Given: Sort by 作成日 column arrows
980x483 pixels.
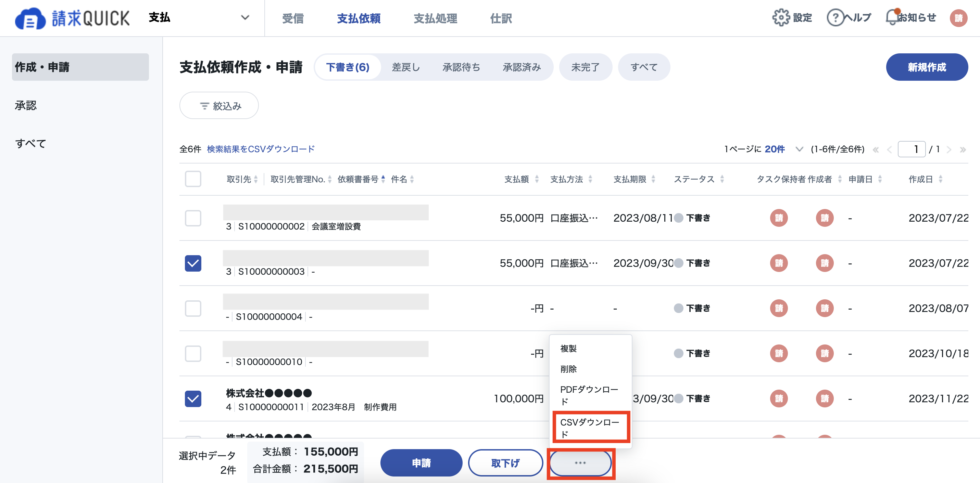Looking at the screenshot, I should pos(940,179).
